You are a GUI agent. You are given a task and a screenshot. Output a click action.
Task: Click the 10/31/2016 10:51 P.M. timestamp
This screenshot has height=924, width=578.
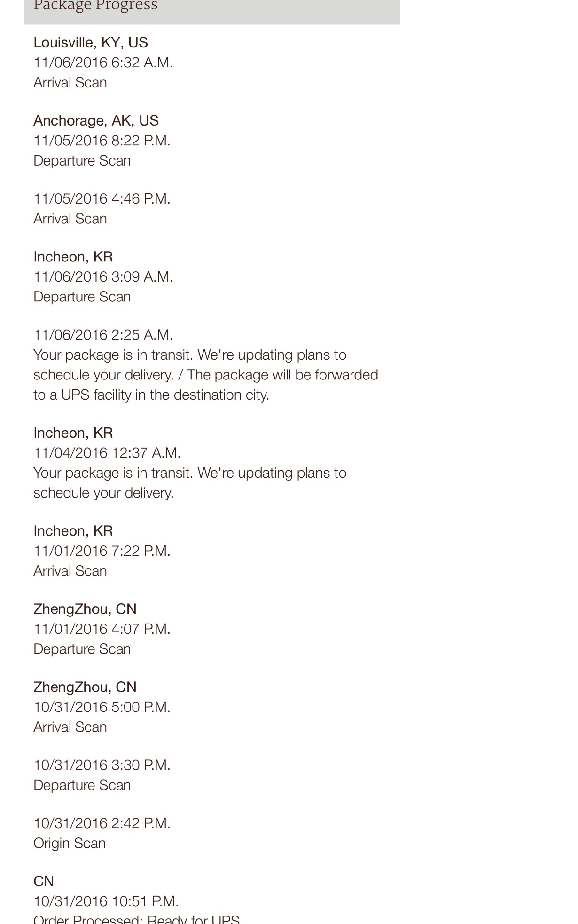pyautogui.click(x=106, y=901)
